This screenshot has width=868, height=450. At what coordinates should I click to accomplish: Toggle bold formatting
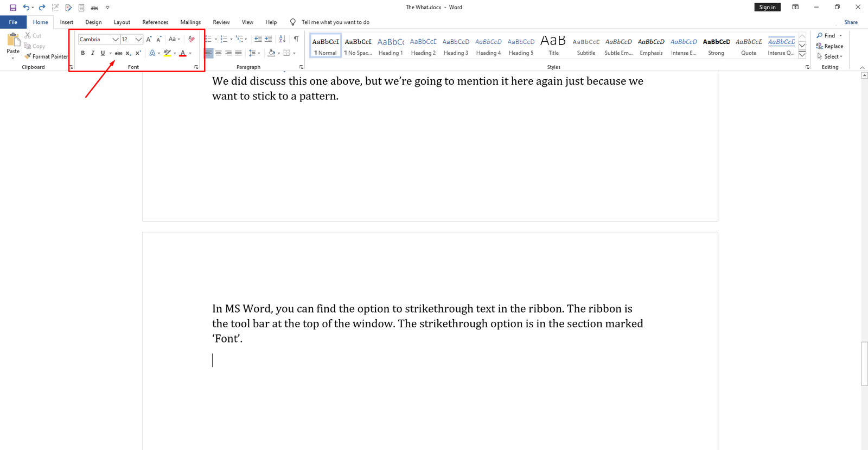[83, 53]
